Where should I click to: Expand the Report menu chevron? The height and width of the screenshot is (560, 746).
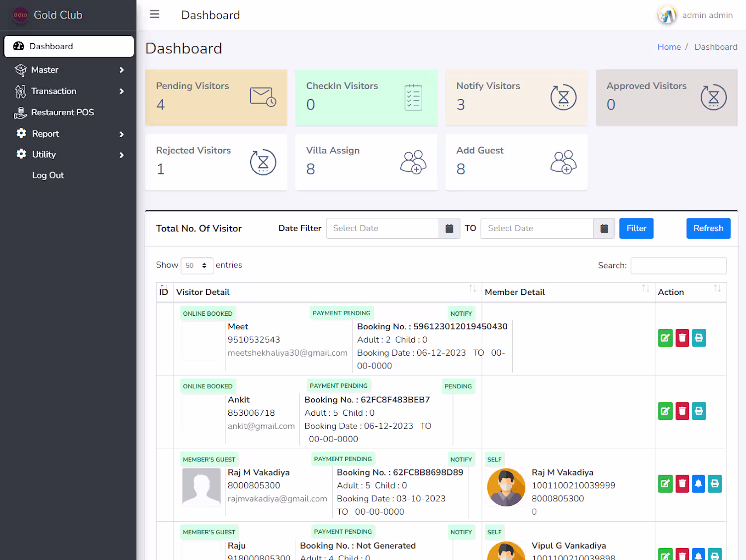coord(122,134)
